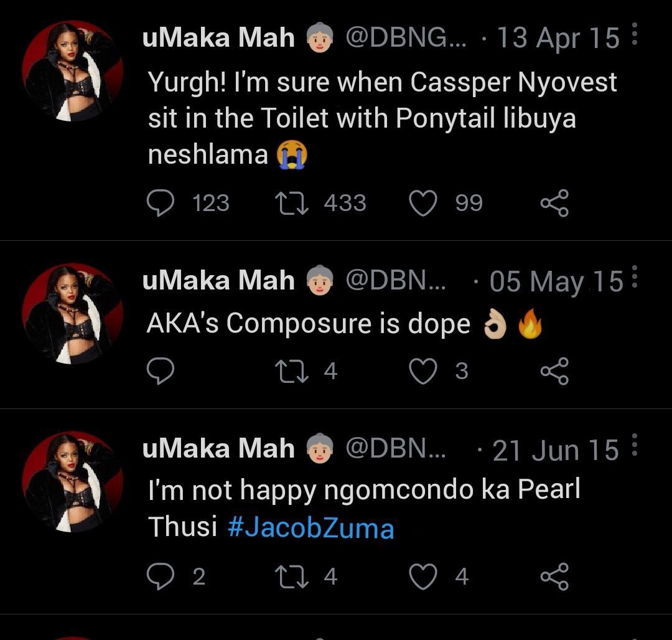Like the Pearl Thusi tweet
This screenshot has height=640, width=672.
coord(423,576)
